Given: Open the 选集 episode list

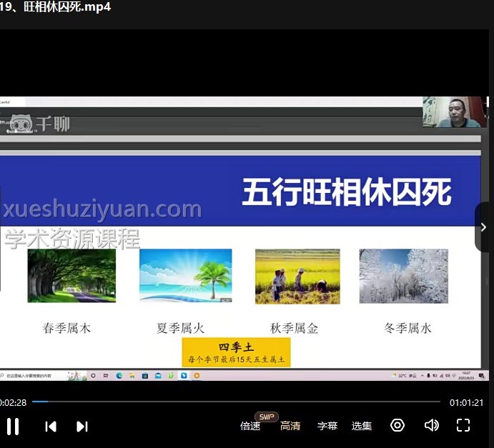Looking at the screenshot, I should tap(362, 426).
